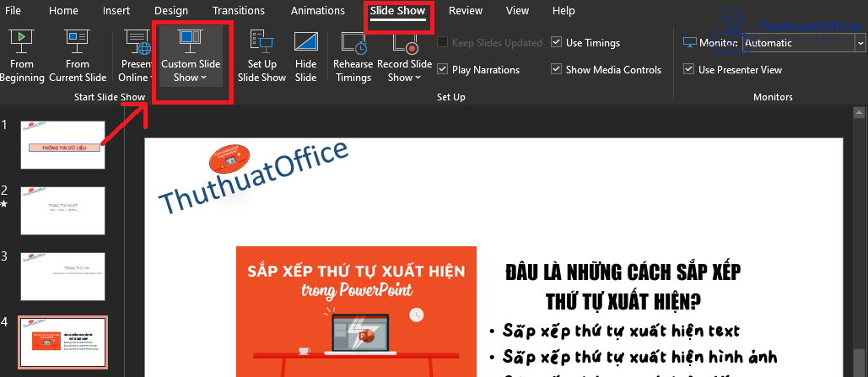
Task: Switch to the View tab
Action: (x=517, y=10)
